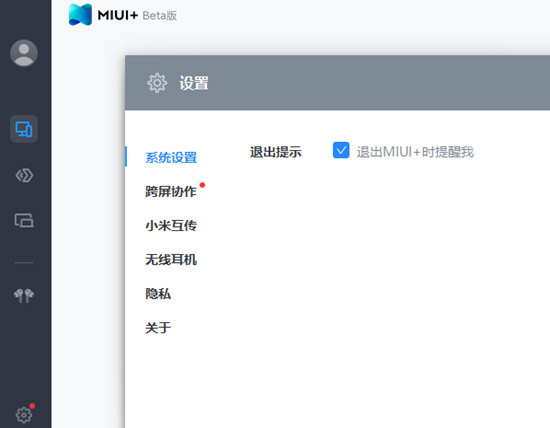
Task: Click the MIUI+ logo
Action: click(80, 15)
